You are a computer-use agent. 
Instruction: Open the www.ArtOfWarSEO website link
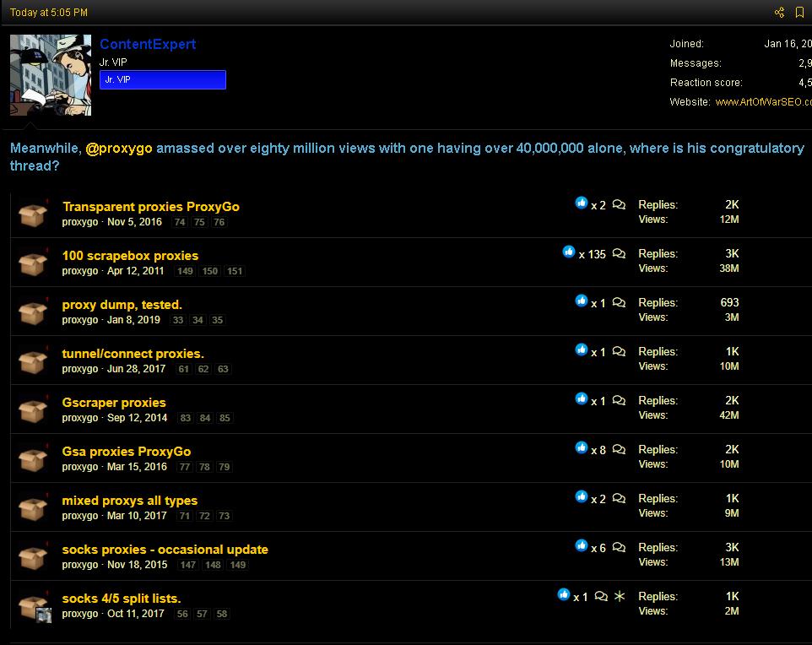(x=763, y=102)
